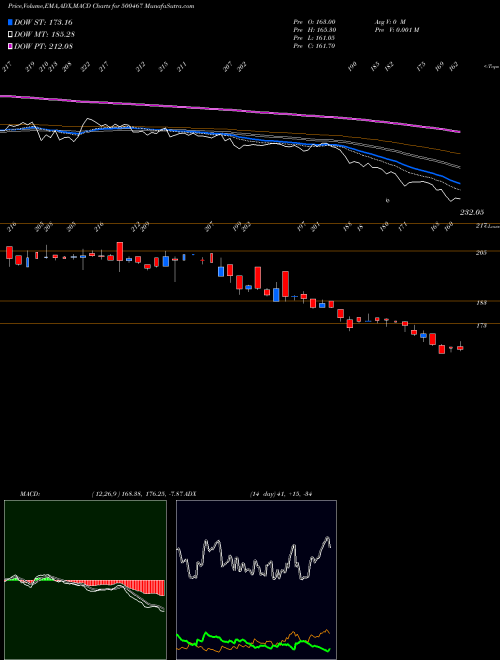
Task: Click the Avg V: 0 M volume text
Action: coord(390,22)
